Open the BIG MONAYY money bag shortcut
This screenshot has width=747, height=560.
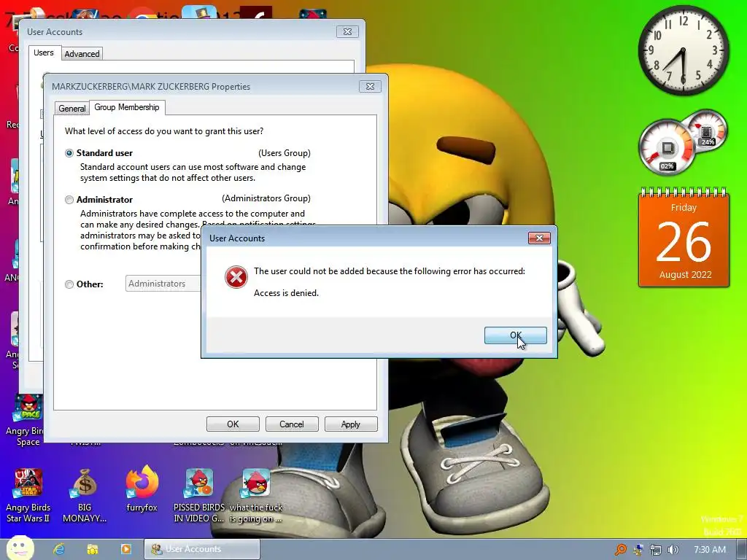(x=85, y=495)
